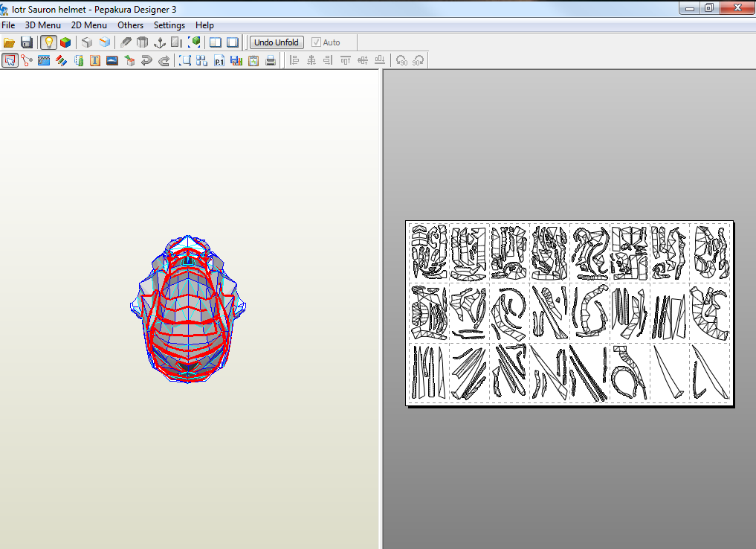Show only the 2D pattern pane
Image resolution: width=756 pixels, height=549 pixels.
pos(233,42)
